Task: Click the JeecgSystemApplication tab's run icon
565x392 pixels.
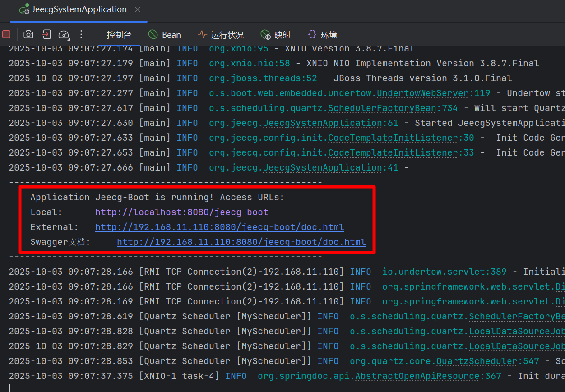Action: tap(24, 9)
